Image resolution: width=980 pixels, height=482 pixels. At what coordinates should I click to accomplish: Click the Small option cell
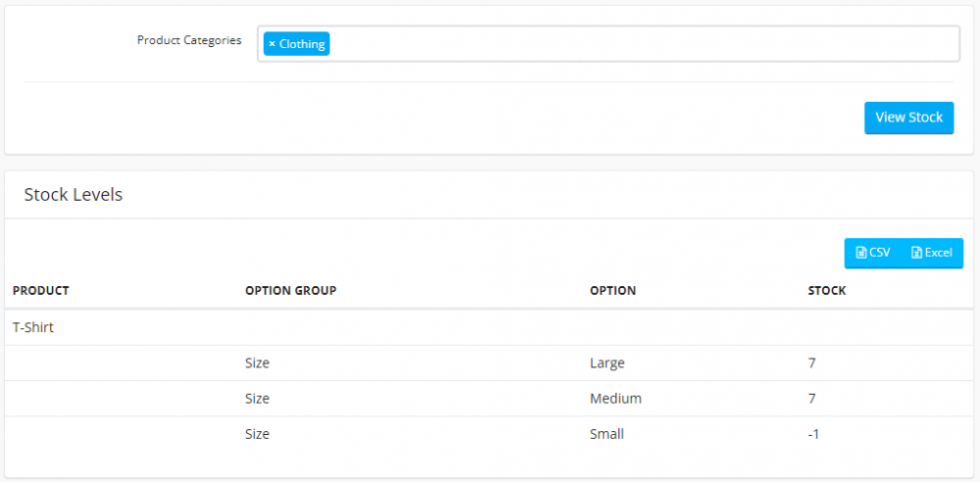(607, 434)
